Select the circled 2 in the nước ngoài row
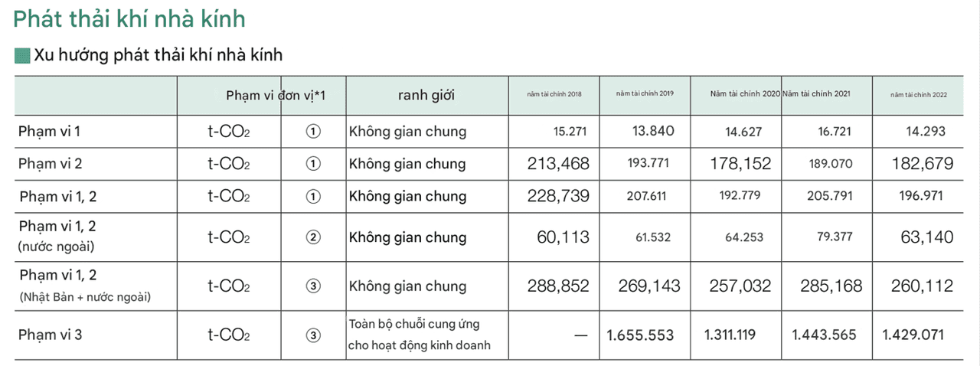 click(x=312, y=237)
